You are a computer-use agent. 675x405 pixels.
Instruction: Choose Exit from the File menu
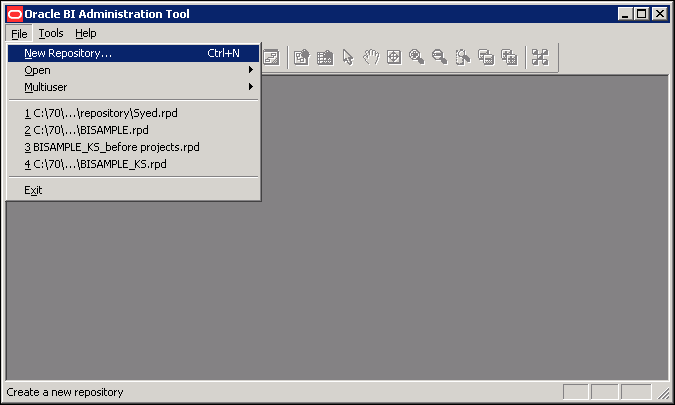point(133,190)
